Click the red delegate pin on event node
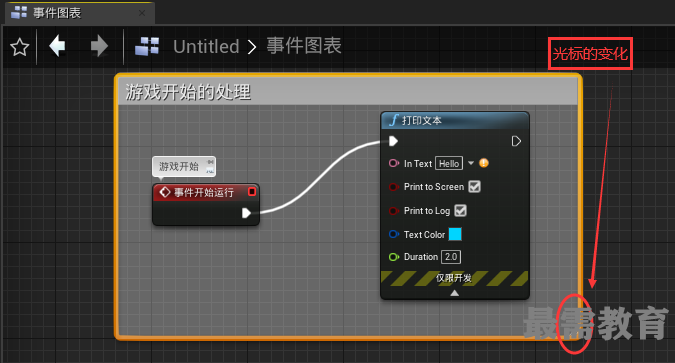The width and height of the screenshot is (675, 363). (252, 192)
